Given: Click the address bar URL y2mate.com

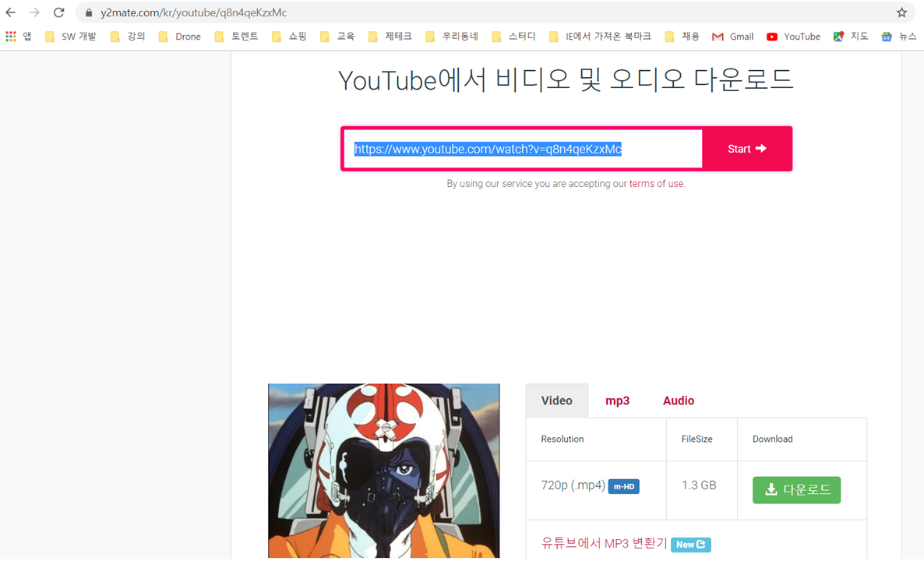Looking at the screenshot, I should (x=194, y=12).
